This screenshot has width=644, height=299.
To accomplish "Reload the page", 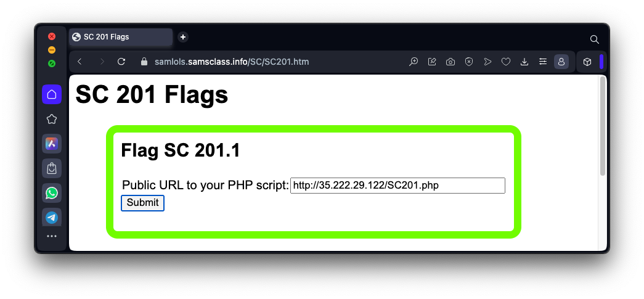I will tap(121, 62).
